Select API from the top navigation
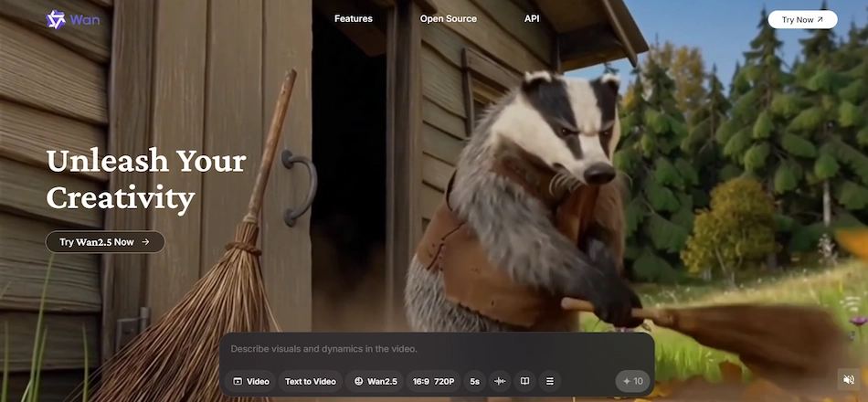868x402 pixels. pyautogui.click(x=532, y=19)
